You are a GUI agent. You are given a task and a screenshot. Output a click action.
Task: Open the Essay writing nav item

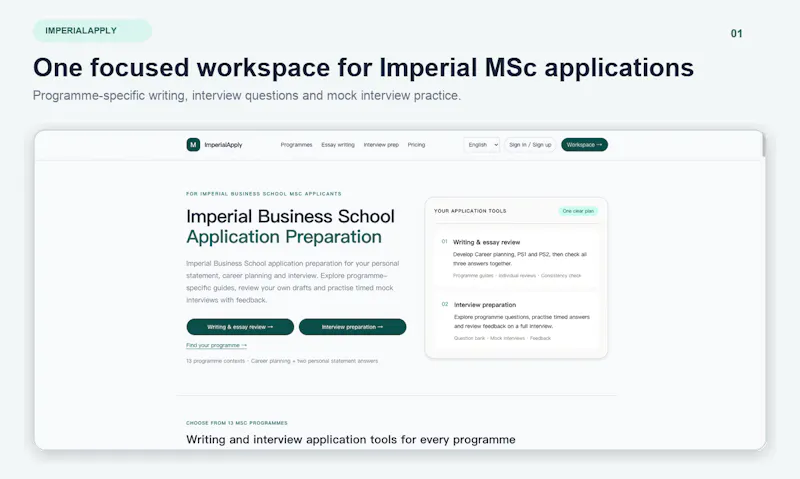tap(338, 145)
